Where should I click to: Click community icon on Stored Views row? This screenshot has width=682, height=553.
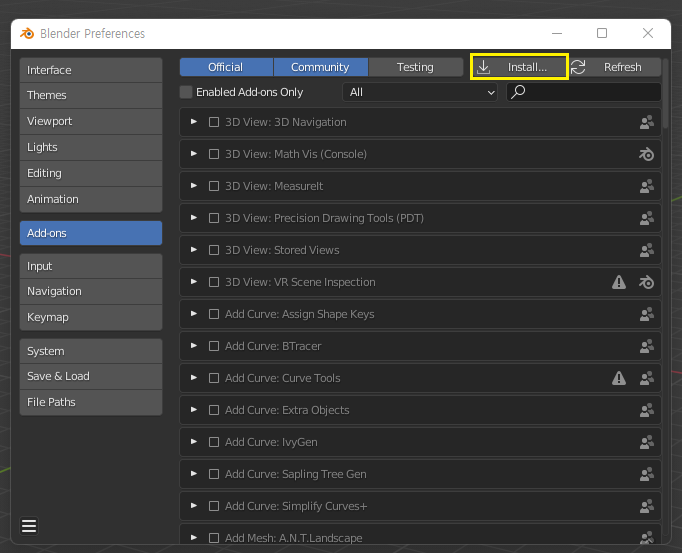click(646, 250)
